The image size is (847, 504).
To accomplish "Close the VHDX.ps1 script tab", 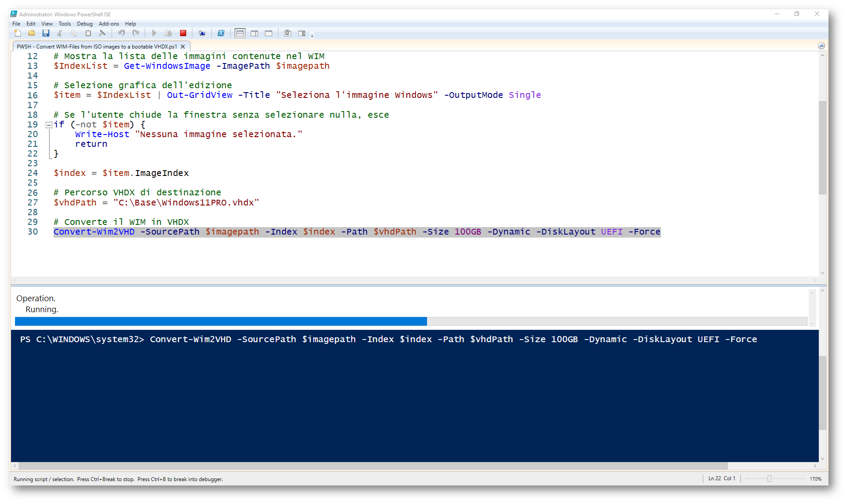I will 183,46.
